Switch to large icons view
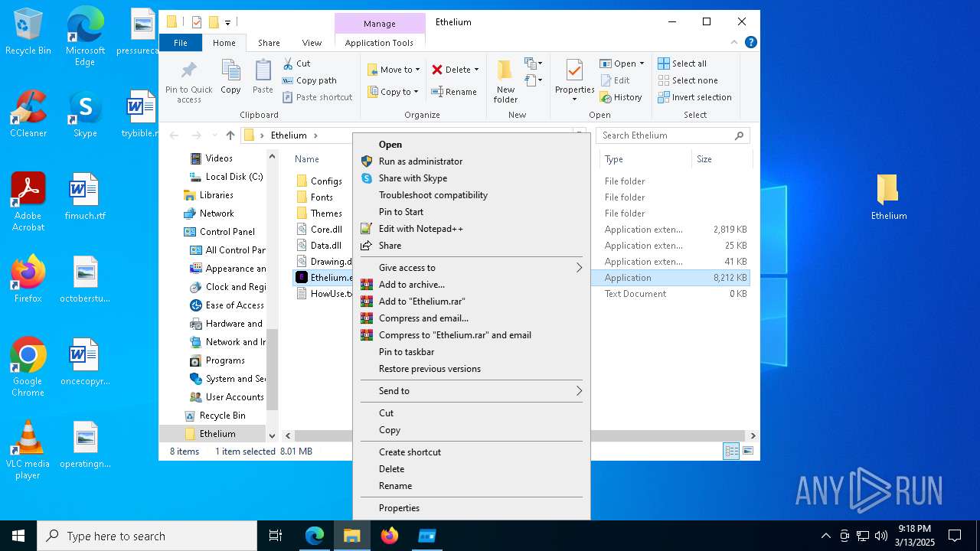 pyautogui.click(x=748, y=452)
